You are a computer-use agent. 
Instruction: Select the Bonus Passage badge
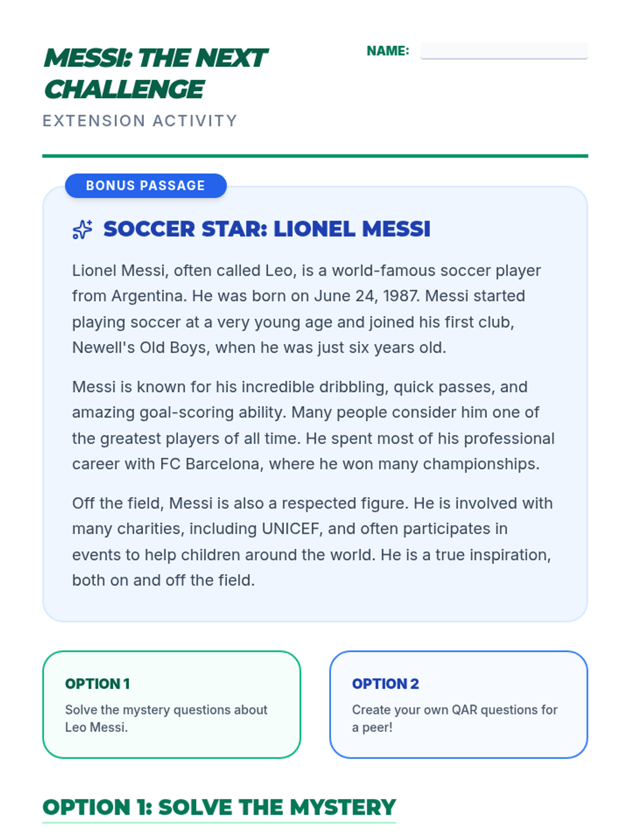(145, 186)
